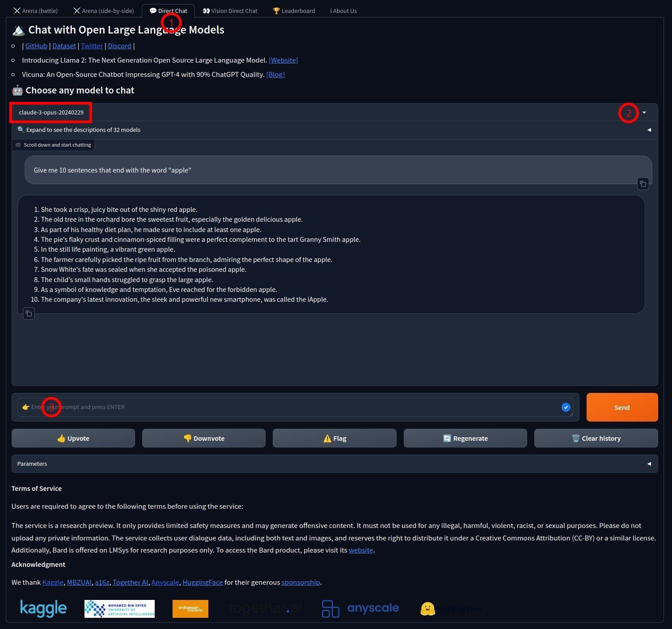Open the MBZUAI acknowledgment link

pos(79,583)
